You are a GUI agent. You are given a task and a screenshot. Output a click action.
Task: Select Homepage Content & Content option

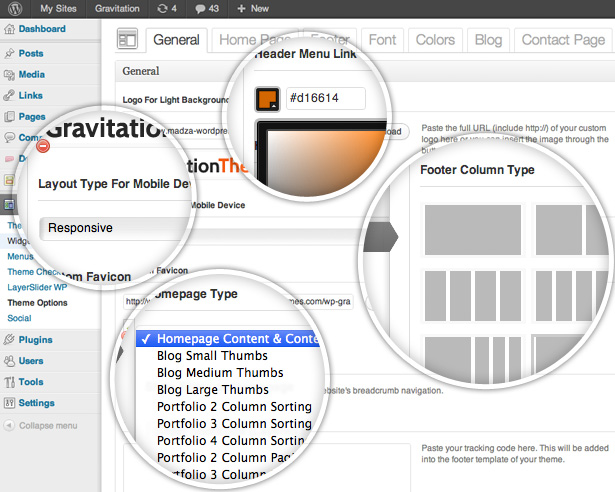[228, 339]
